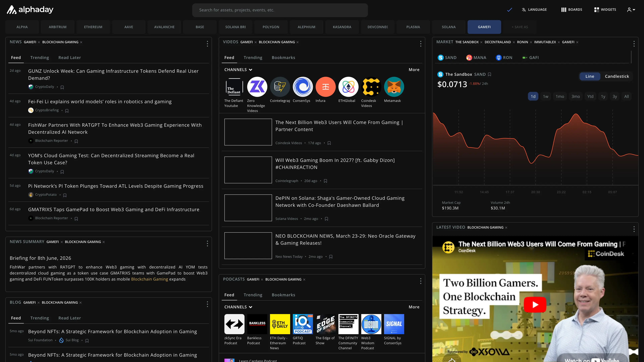This screenshot has width=644, height=362.
Task: Select the ConsenSys channel icon
Action: pos(303,87)
